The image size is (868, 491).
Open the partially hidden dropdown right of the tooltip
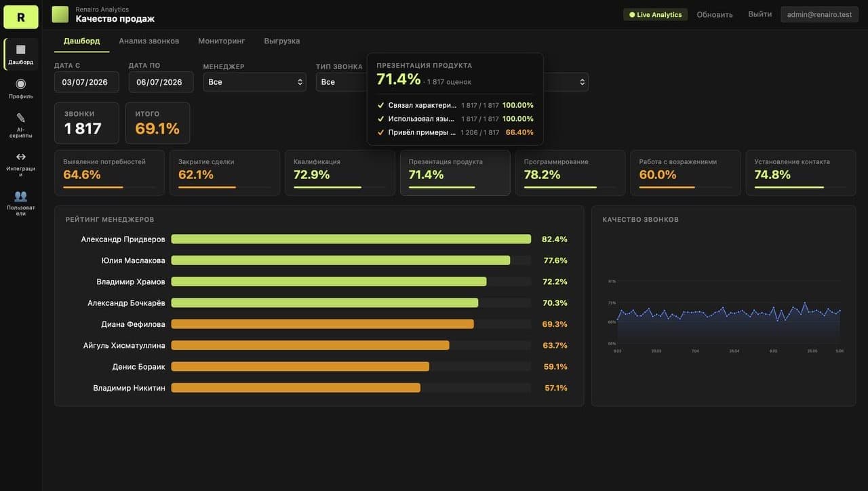566,82
